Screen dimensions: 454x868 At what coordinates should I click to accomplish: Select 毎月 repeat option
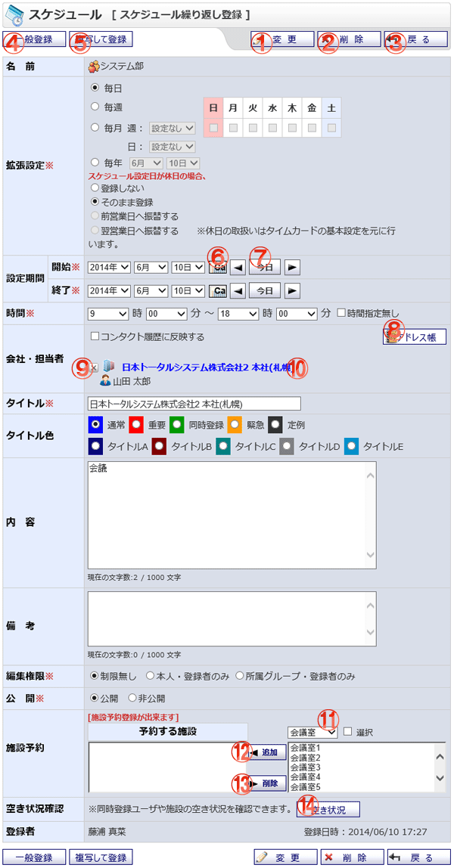(x=94, y=127)
